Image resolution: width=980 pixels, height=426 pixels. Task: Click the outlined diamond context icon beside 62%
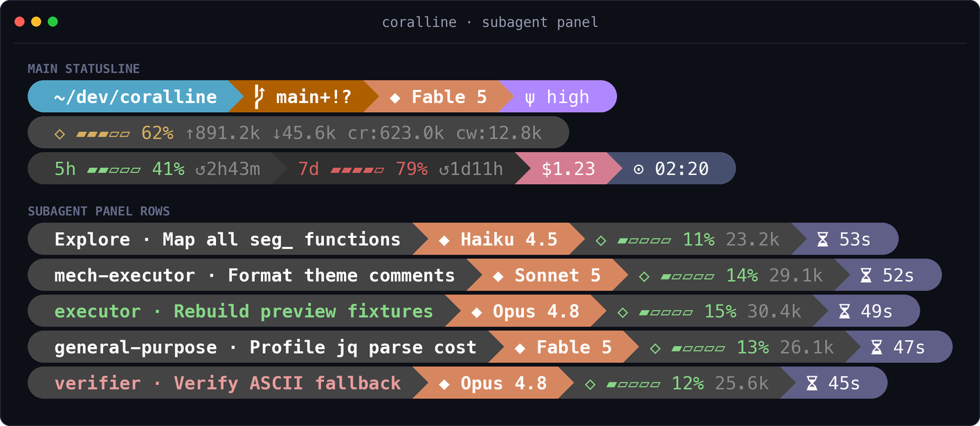tap(60, 133)
